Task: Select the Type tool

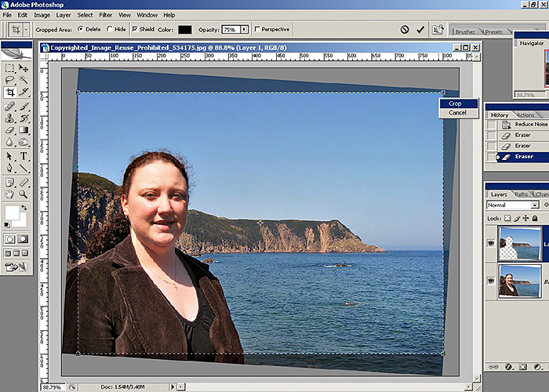Action: (x=24, y=156)
